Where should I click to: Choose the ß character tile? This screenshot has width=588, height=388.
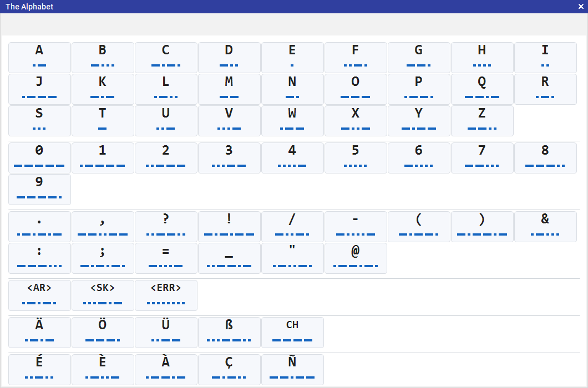click(x=229, y=333)
